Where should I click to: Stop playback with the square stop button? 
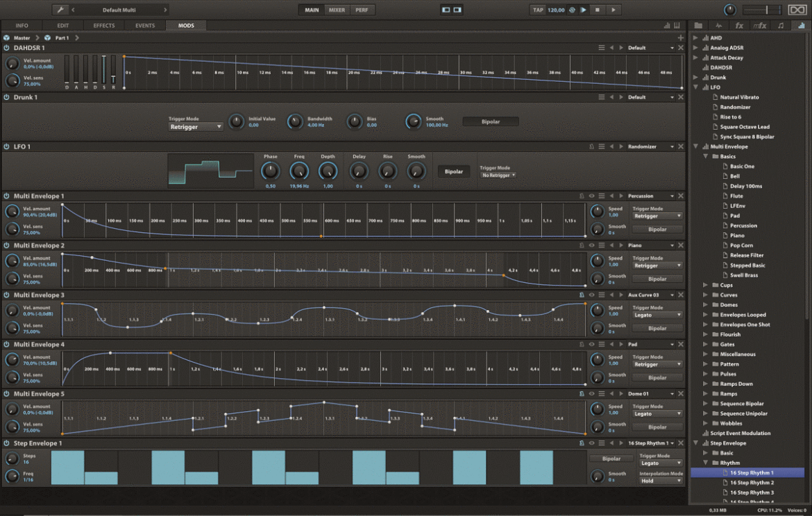click(x=598, y=10)
